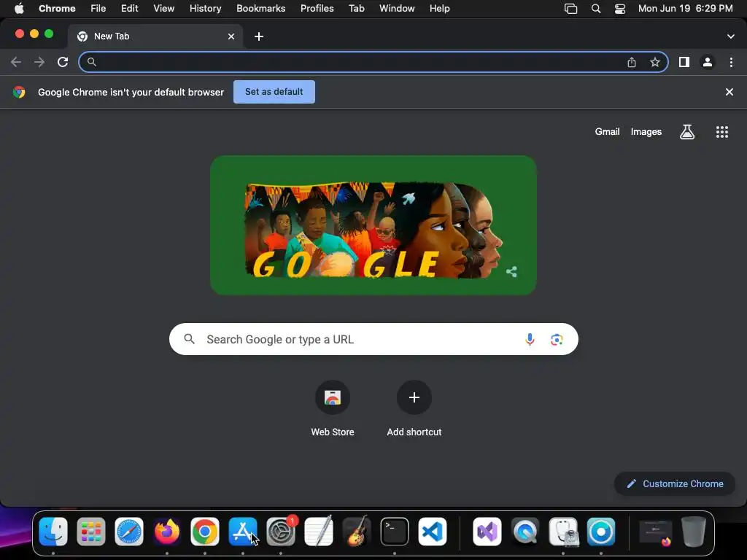
Task: Open Finder from the Dock
Action: (x=53, y=532)
